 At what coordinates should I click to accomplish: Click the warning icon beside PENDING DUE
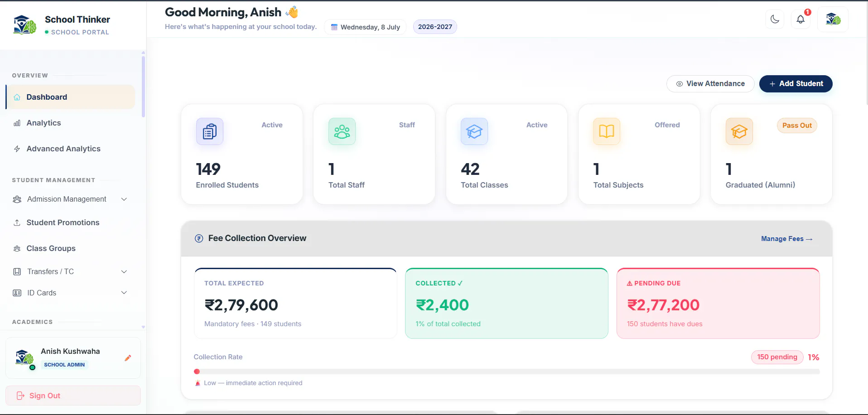(630, 283)
